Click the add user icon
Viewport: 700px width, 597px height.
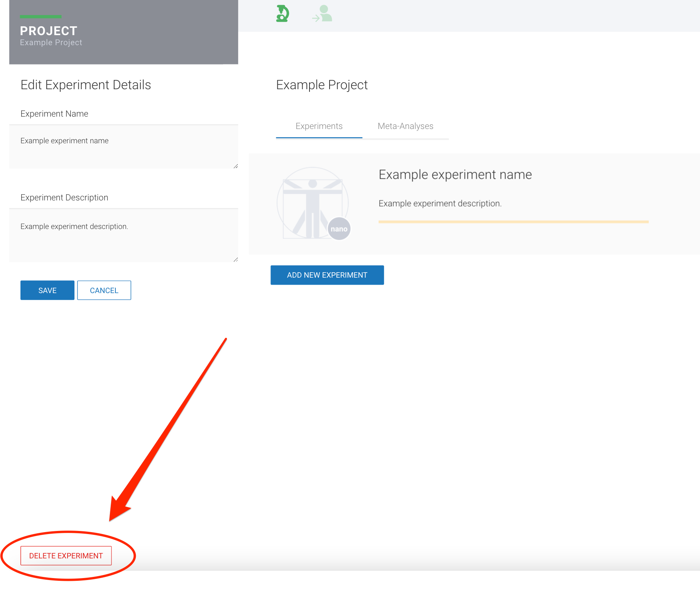click(322, 14)
